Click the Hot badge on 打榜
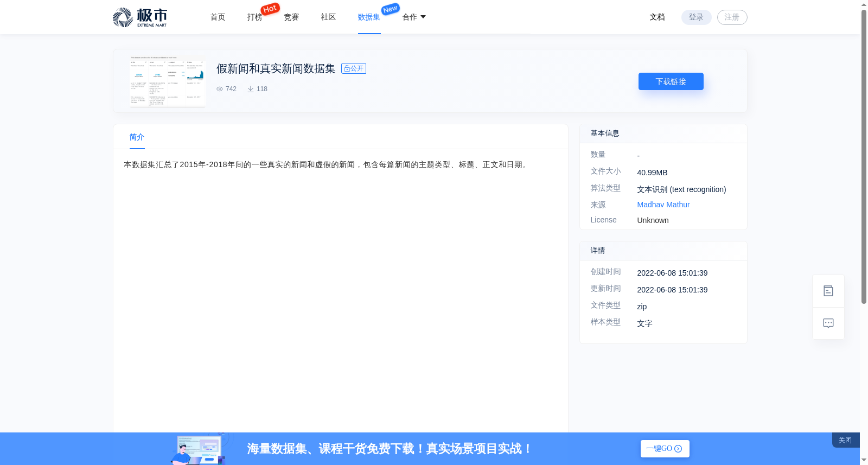Screen dimensions: 868x465 pos(270,9)
